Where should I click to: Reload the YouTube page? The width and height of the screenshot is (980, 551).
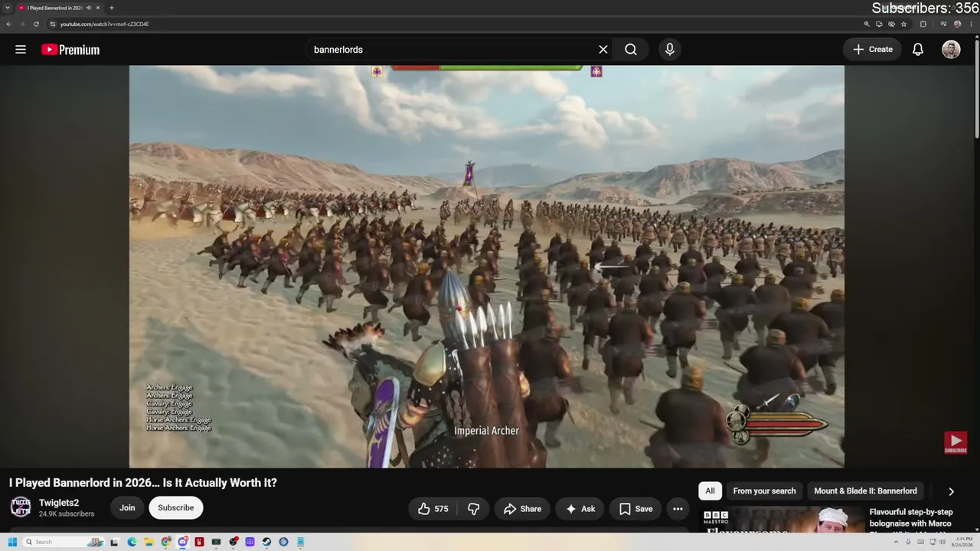pos(36,24)
